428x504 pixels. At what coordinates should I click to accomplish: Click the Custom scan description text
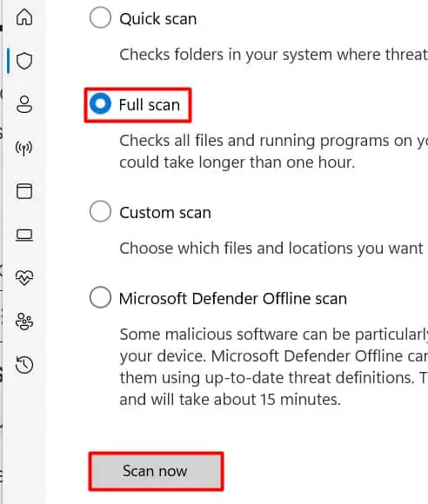[273, 249]
